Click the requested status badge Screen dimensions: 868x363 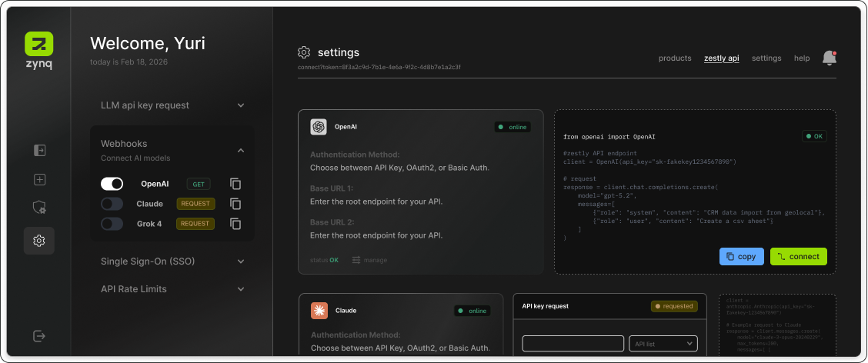[673, 306]
